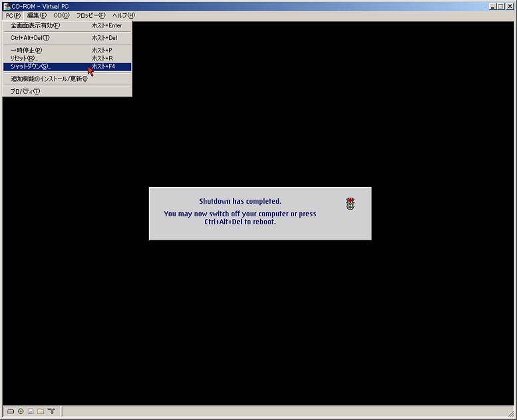Maximize the Virtual PC window
The image size is (517, 420).
point(500,6)
